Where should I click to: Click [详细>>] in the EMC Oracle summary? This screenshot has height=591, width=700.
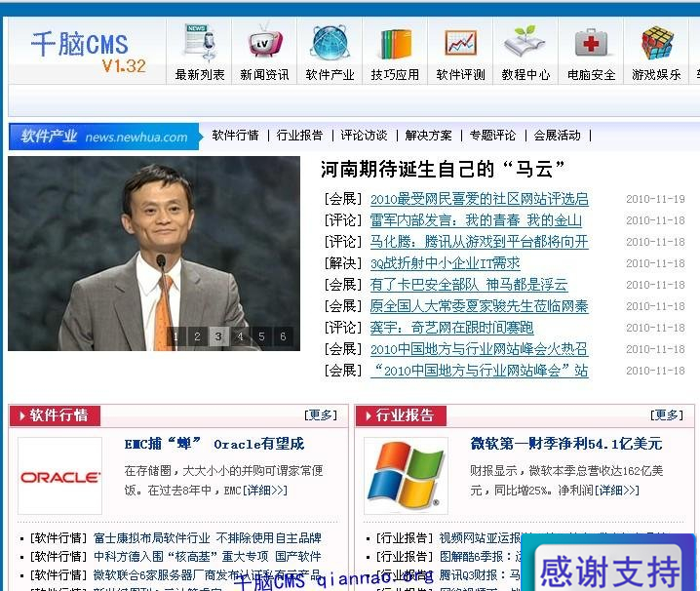point(265,491)
